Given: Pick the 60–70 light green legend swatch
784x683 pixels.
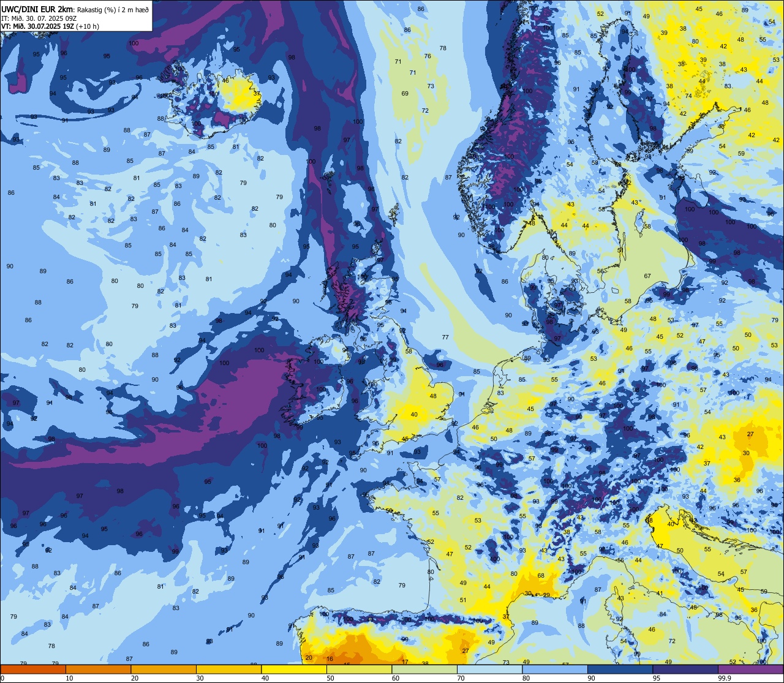Looking at the screenshot, I should click(424, 669).
